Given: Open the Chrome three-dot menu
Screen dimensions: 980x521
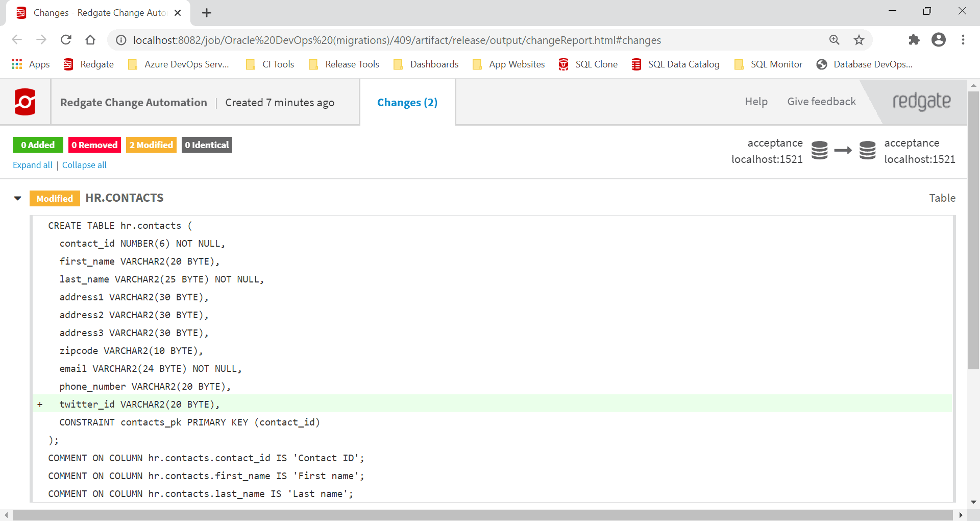Looking at the screenshot, I should 963,40.
